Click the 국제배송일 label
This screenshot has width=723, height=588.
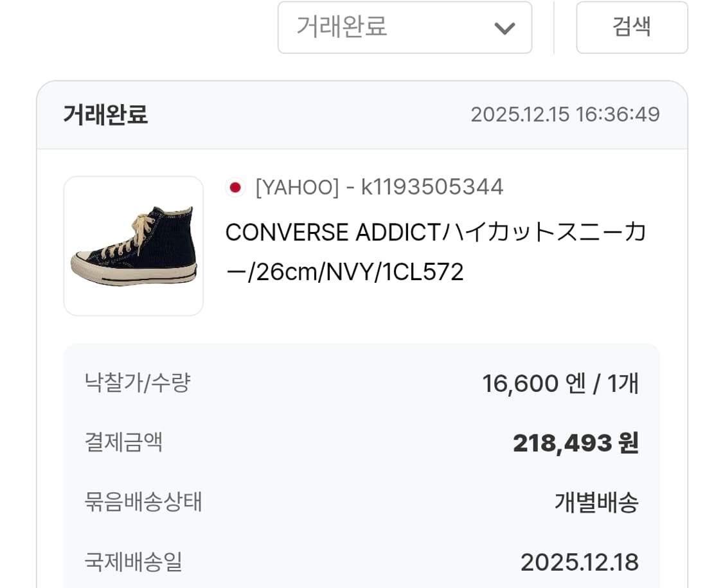pyautogui.click(x=133, y=562)
